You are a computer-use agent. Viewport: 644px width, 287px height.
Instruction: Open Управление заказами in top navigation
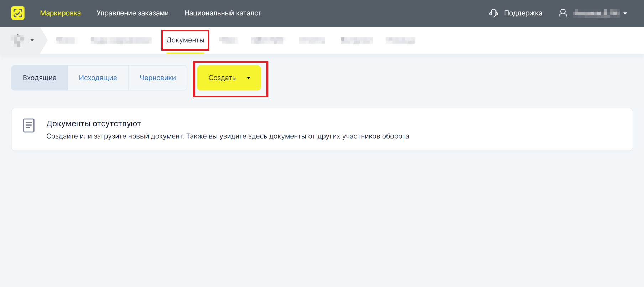tap(133, 13)
